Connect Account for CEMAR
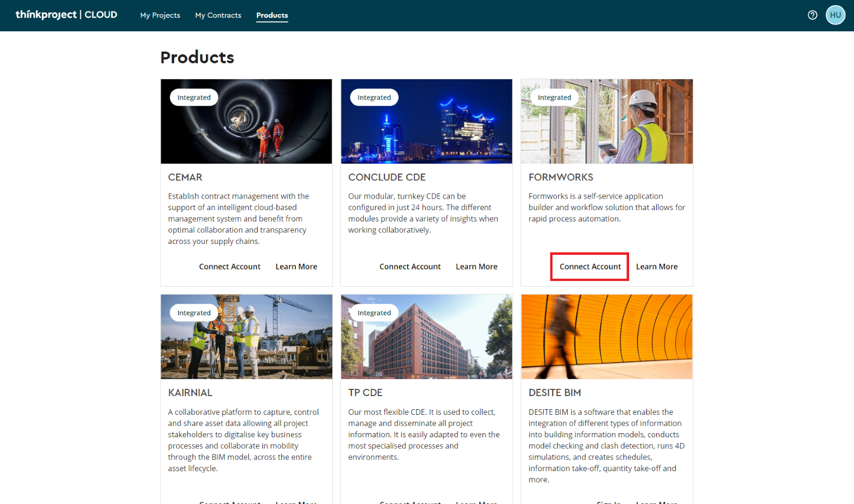 click(x=230, y=266)
